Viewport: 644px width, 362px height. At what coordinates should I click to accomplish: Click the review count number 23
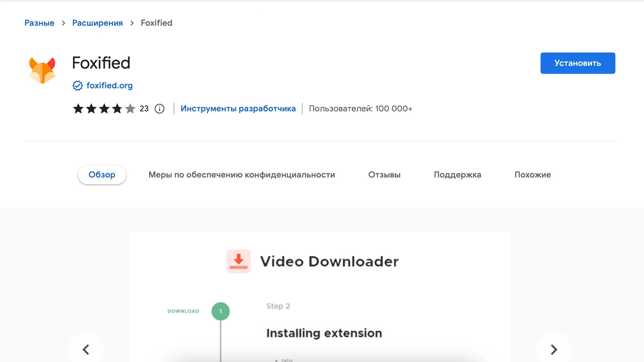point(144,109)
